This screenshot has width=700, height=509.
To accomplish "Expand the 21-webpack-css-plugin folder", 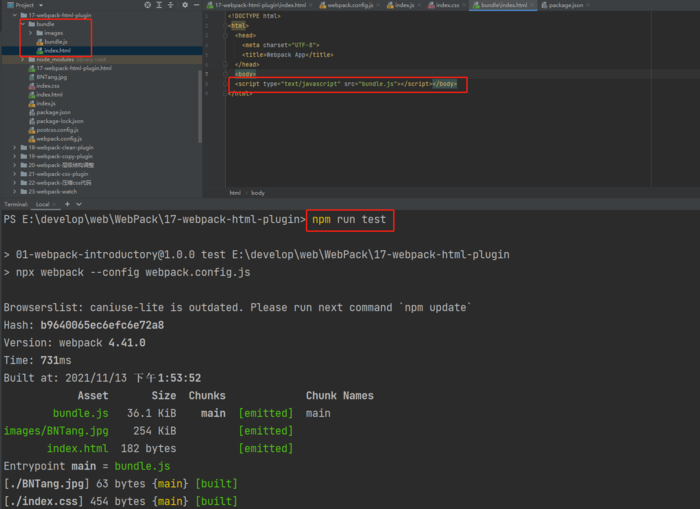I will (15, 174).
